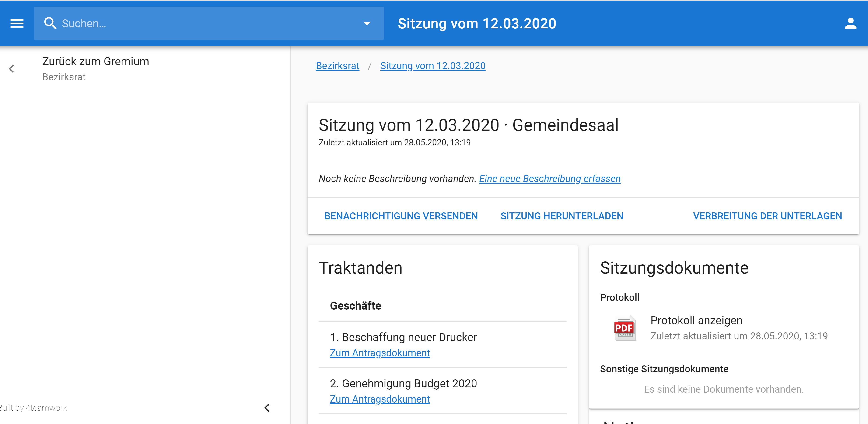This screenshot has height=424, width=868.
Task: Click Eine neue Beschreibung erfassen link
Action: 549,178
